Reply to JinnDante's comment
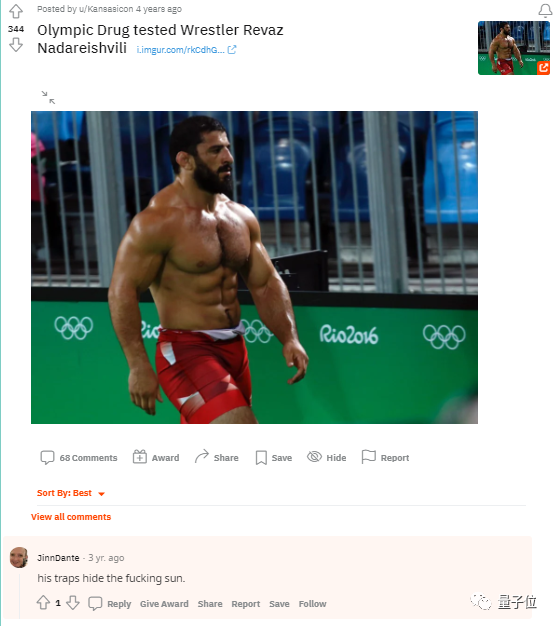The width and height of the screenshot is (554, 626). click(109, 603)
